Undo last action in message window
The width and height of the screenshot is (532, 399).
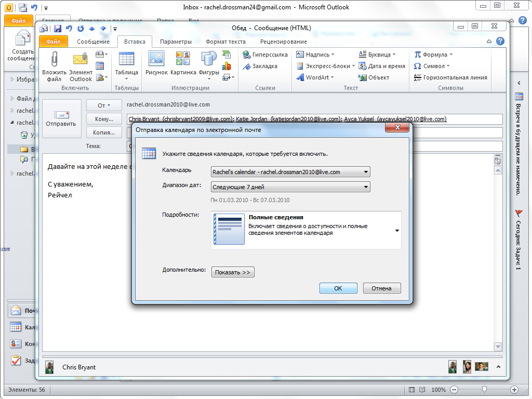point(69,29)
